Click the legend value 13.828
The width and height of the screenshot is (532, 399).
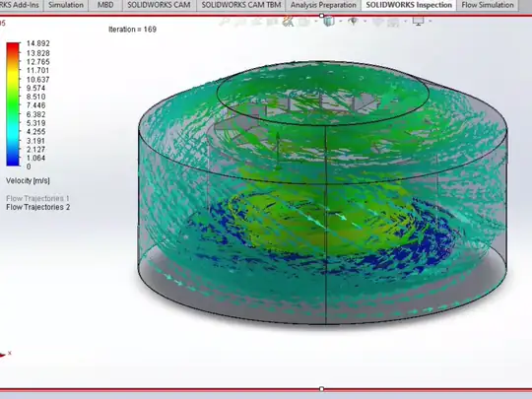(38, 53)
